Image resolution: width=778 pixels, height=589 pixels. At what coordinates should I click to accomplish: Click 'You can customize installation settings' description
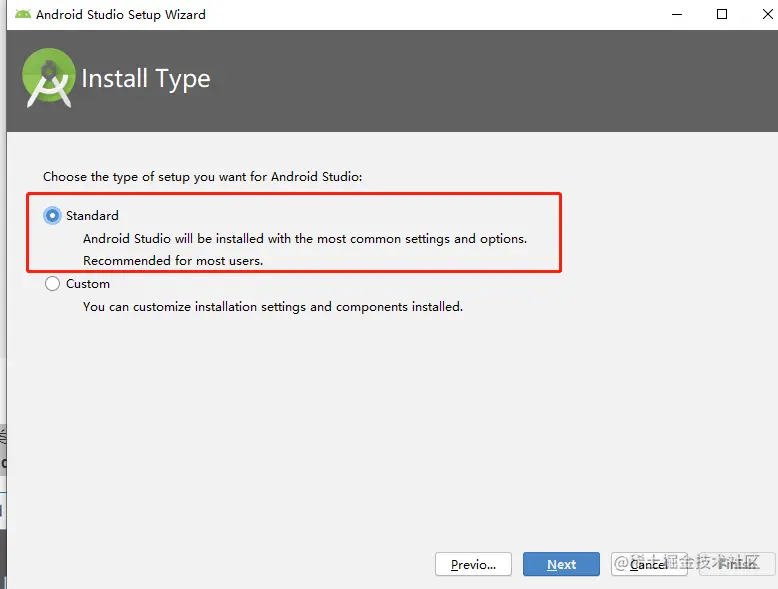pos(273,307)
